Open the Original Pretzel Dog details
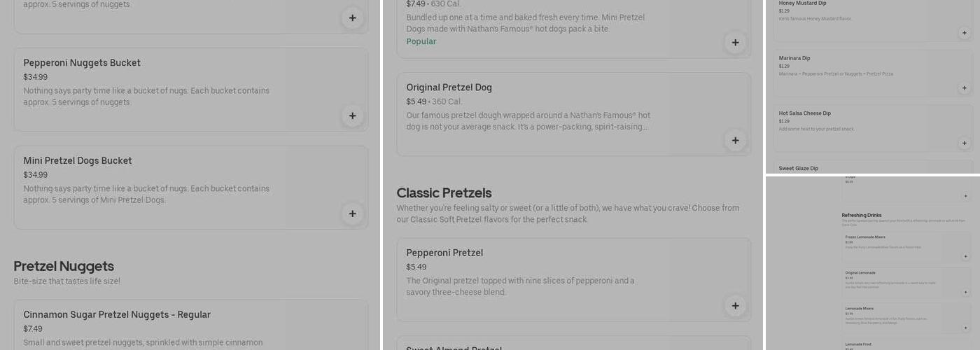This screenshot has width=980, height=350. coord(449,87)
